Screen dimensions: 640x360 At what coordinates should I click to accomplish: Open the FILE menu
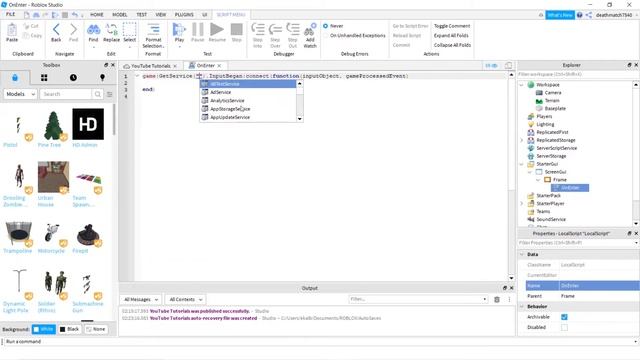(10, 14)
